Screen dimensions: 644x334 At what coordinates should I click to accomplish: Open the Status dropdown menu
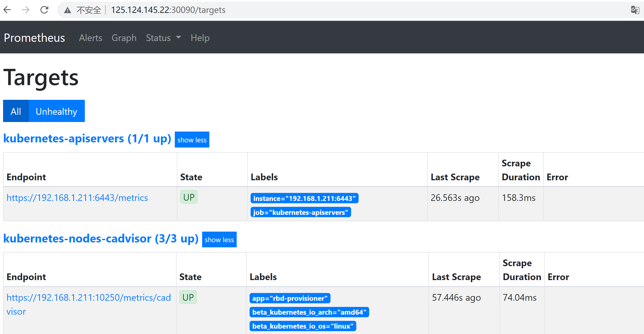tap(163, 38)
